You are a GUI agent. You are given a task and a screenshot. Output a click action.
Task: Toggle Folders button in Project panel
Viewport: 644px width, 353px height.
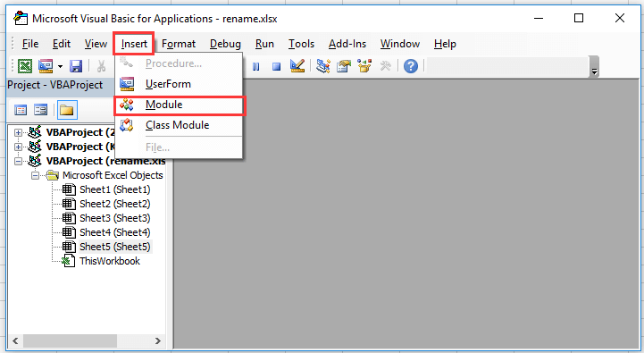67,110
